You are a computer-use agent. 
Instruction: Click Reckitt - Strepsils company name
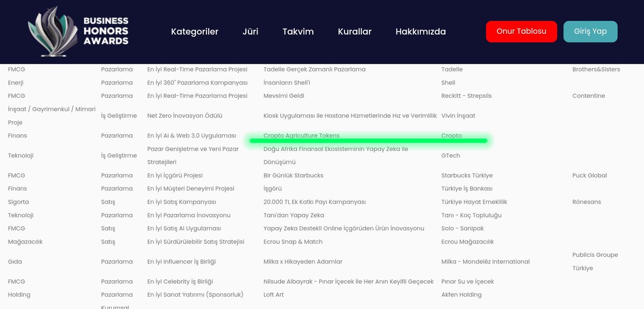tap(466, 96)
